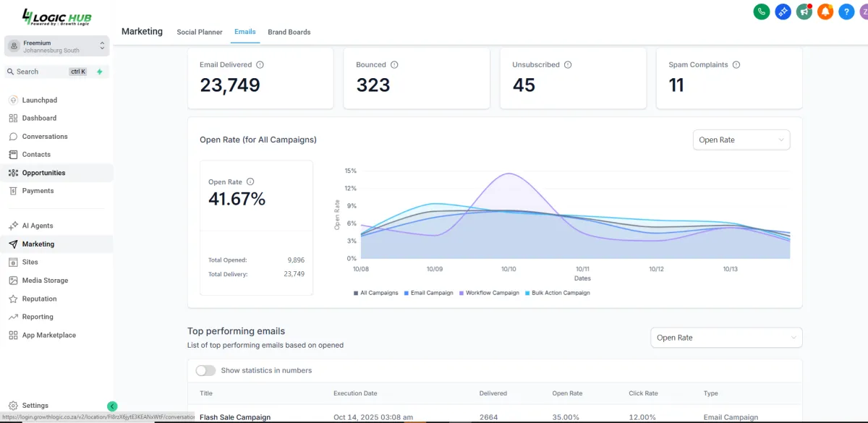868x423 pixels.
Task: Click the Email Delivered info icon
Action: click(260, 64)
